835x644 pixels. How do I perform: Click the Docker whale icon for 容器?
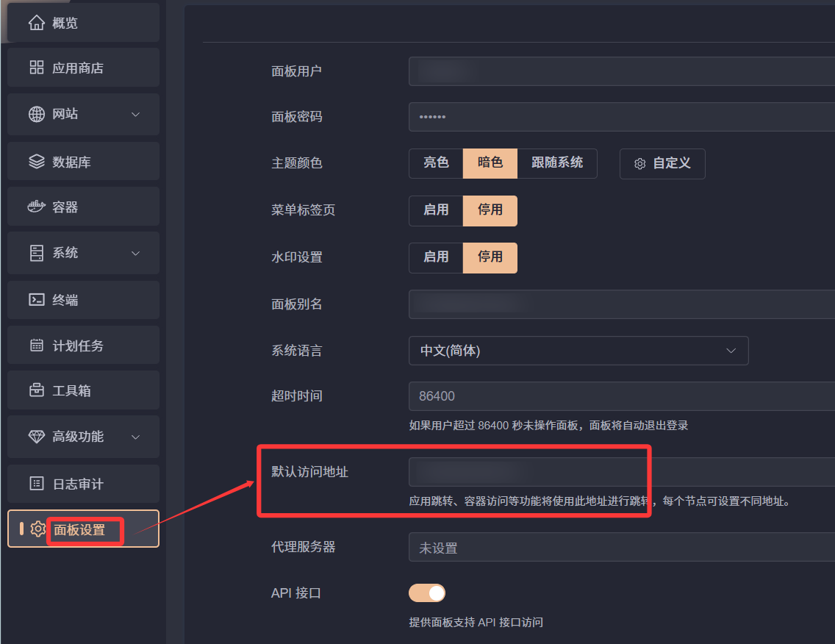click(x=37, y=207)
